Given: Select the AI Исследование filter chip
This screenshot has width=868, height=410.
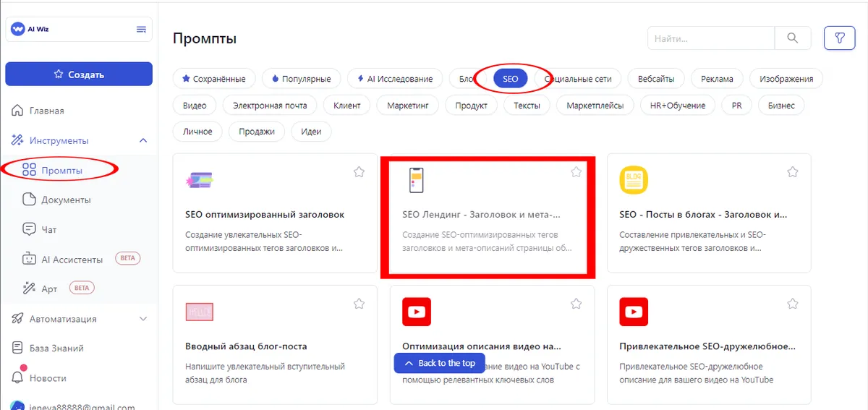Looking at the screenshot, I should coord(395,79).
